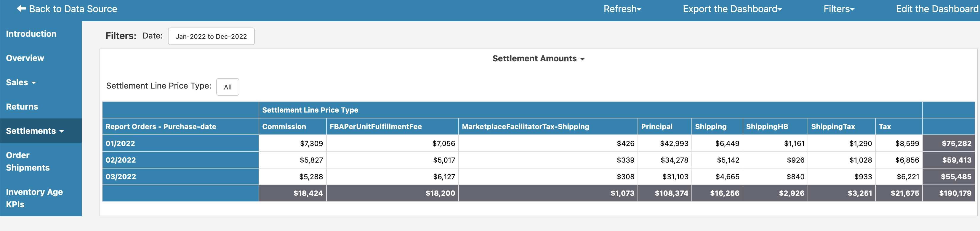Open the Returns page
The image size is (980, 231).
22,107
